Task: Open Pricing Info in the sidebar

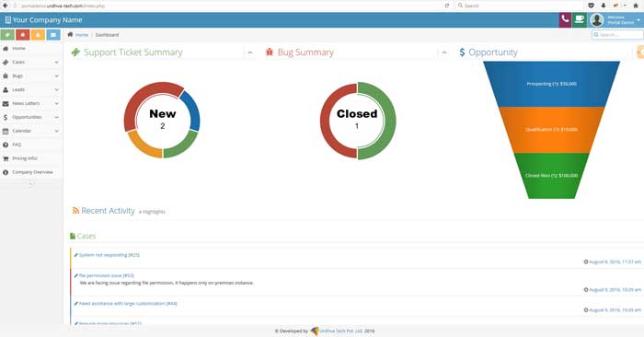Action: pos(31,158)
